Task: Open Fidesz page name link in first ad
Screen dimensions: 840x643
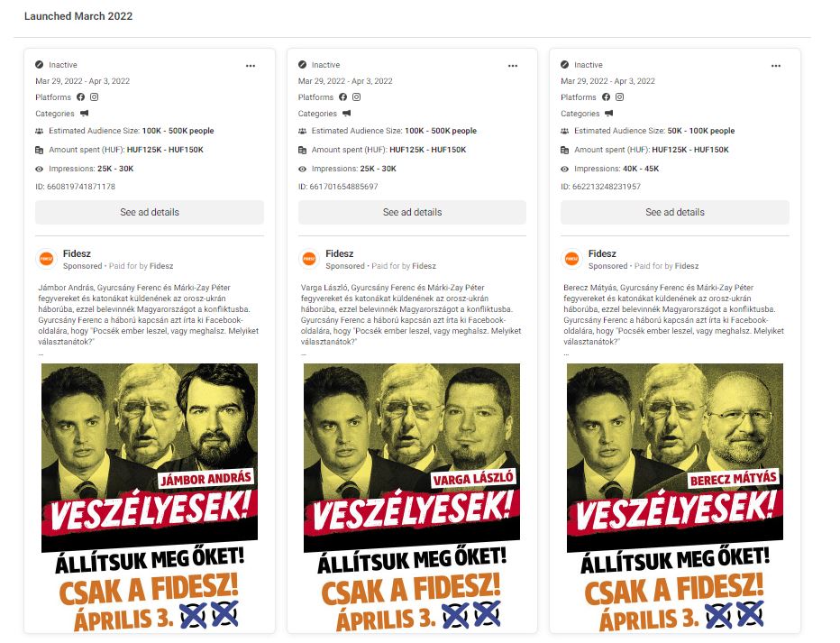Action: 77,253
